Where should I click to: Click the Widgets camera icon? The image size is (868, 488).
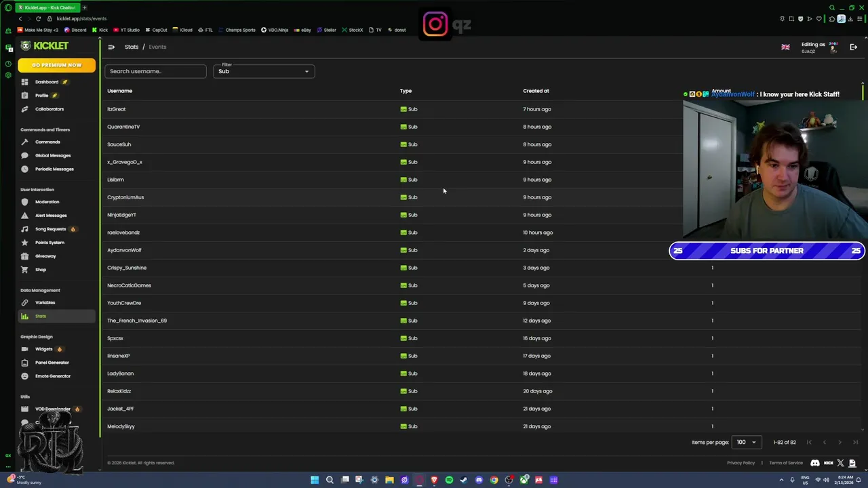point(25,349)
